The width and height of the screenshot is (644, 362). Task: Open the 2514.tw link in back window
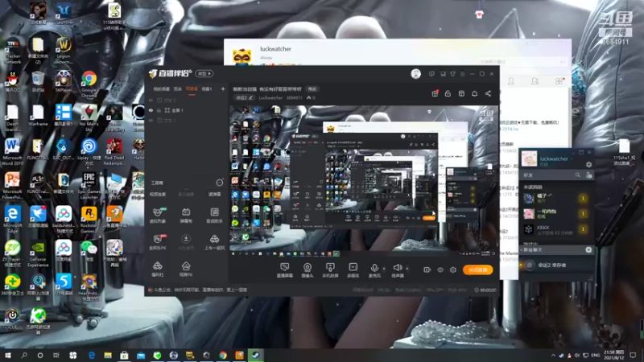point(510,129)
